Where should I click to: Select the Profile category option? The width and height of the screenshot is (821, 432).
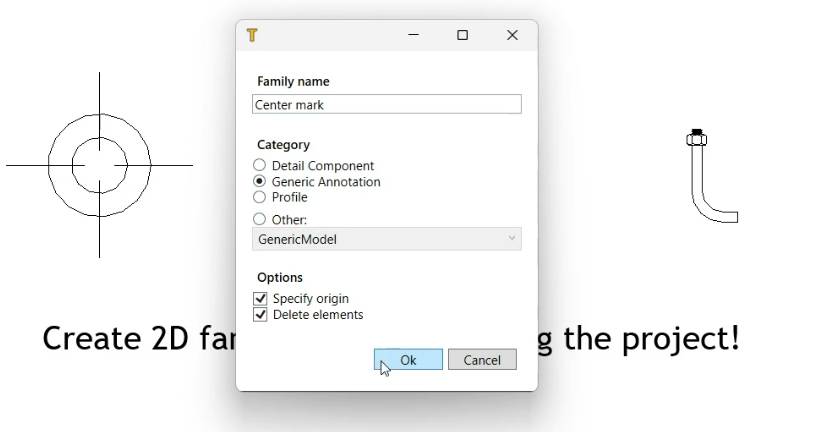260,197
